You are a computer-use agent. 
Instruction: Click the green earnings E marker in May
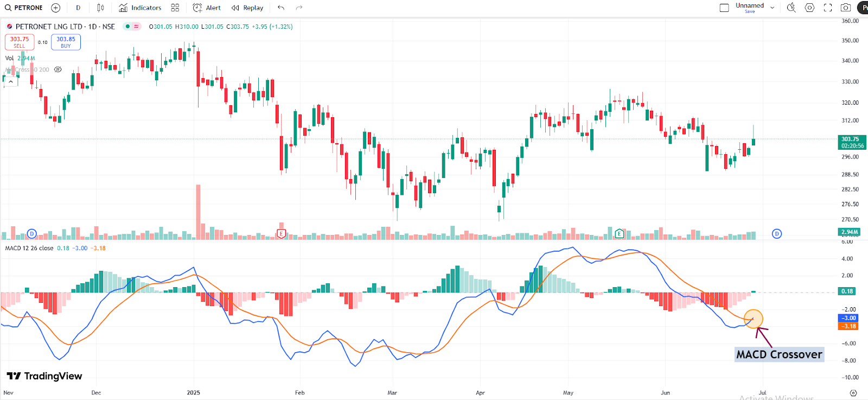pos(619,234)
